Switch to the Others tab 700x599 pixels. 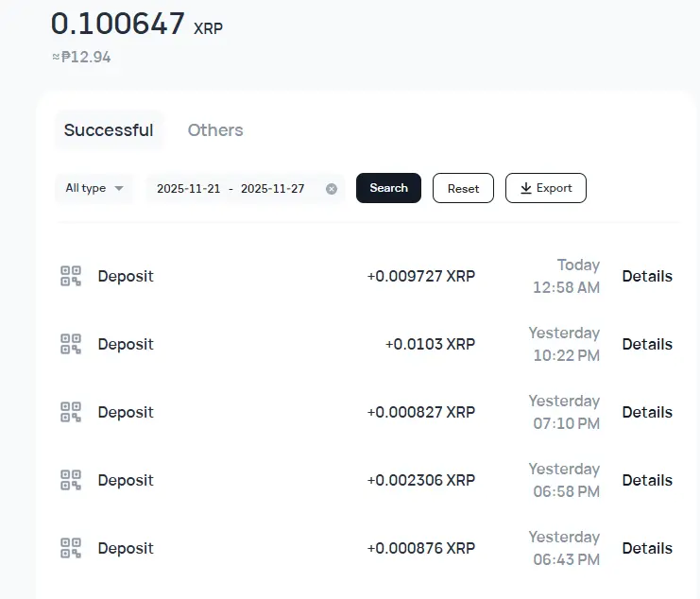[215, 130]
